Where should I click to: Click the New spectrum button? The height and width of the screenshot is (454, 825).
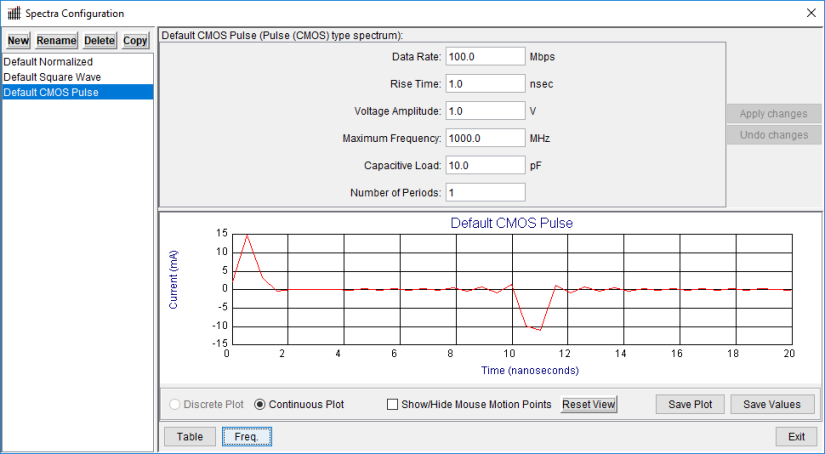click(18, 41)
